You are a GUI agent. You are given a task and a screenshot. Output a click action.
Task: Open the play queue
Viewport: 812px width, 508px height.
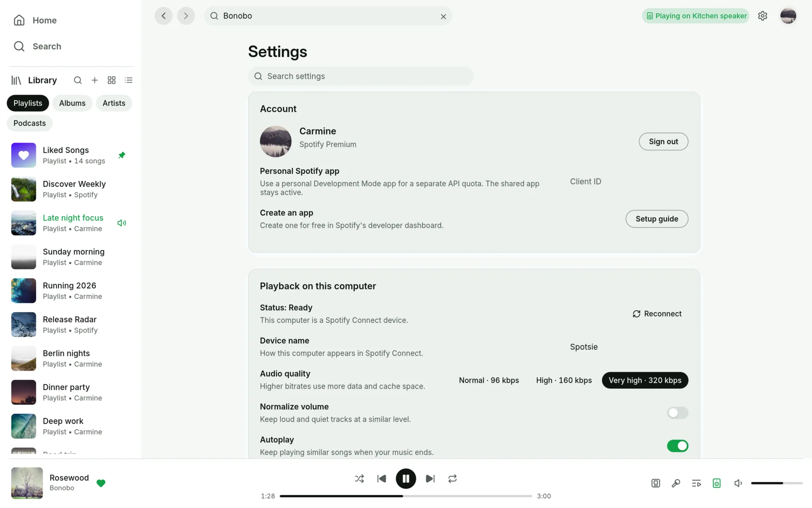pyautogui.click(x=696, y=483)
